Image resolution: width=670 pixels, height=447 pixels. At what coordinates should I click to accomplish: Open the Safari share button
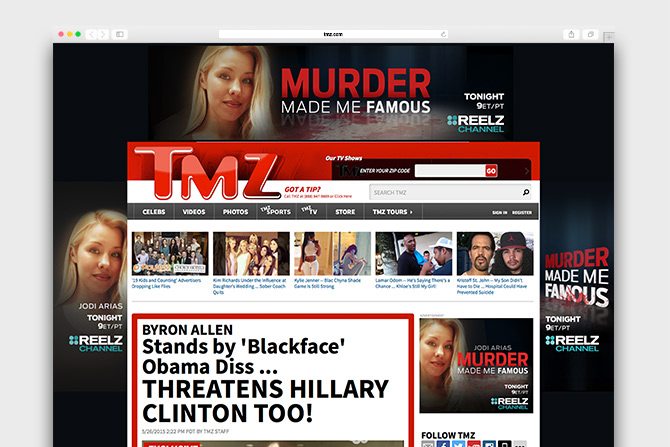[x=571, y=34]
